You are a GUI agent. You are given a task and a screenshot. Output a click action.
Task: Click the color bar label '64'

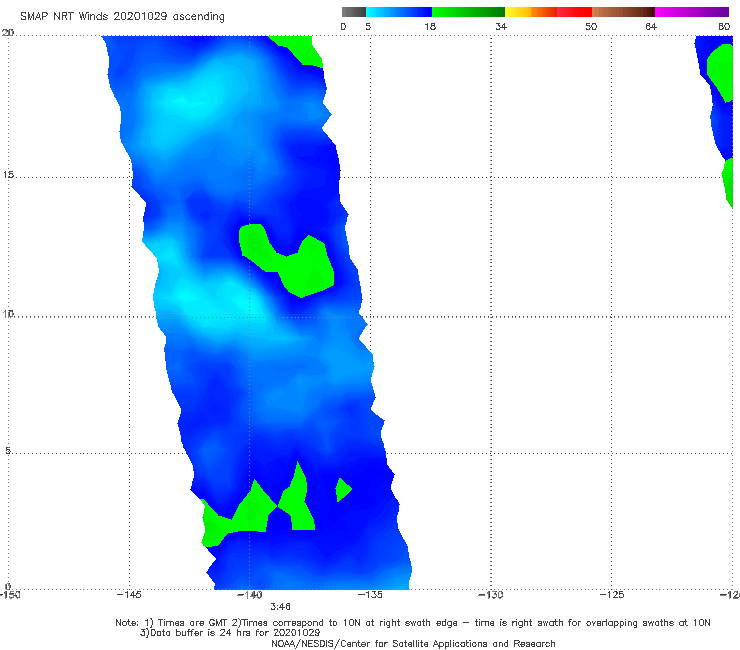651,26
